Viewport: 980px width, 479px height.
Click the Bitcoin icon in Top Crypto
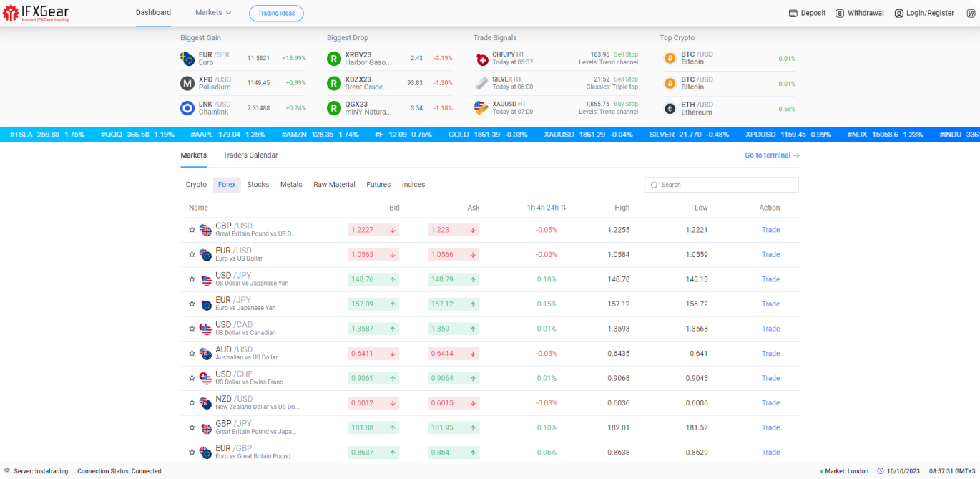click(670, 59)
